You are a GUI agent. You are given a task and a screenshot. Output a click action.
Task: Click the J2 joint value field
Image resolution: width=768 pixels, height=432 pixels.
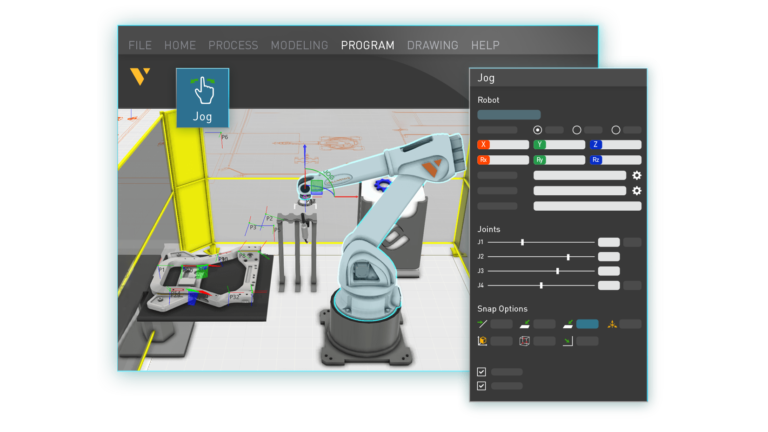point(609,257)
